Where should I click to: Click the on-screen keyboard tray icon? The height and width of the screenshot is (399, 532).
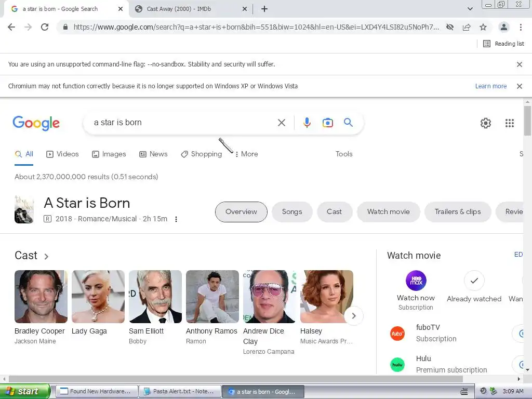tap(464, 392)
